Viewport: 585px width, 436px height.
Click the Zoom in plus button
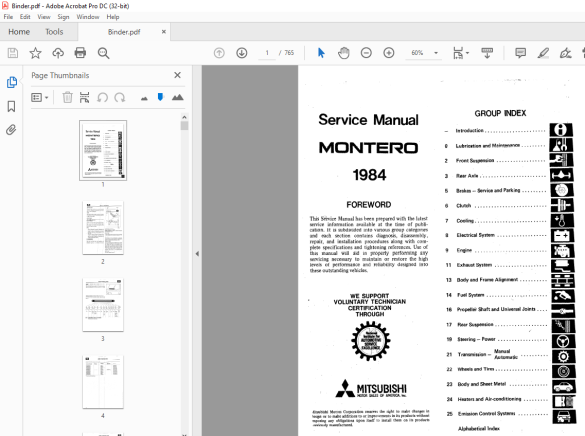[389, 53]
